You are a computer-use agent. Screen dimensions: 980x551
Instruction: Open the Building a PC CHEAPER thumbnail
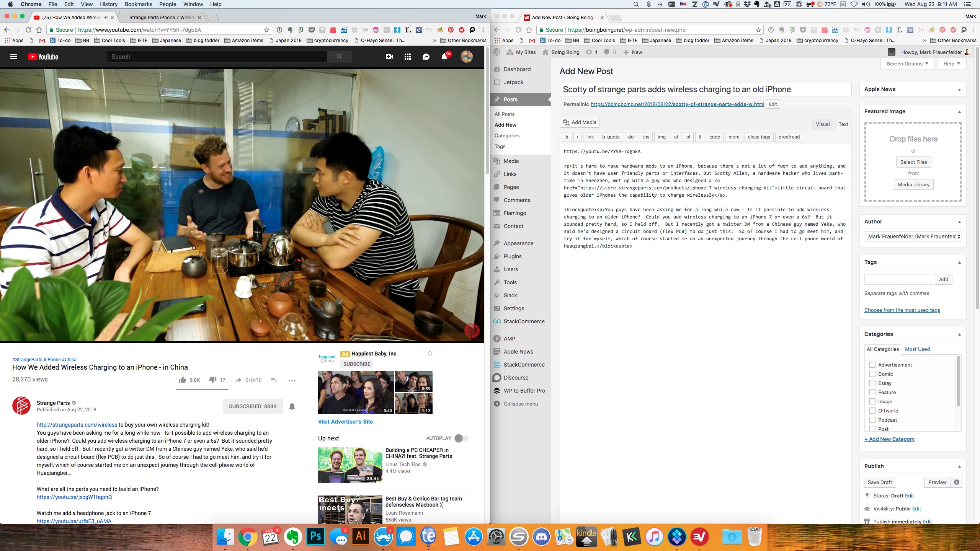click(350, 465)
